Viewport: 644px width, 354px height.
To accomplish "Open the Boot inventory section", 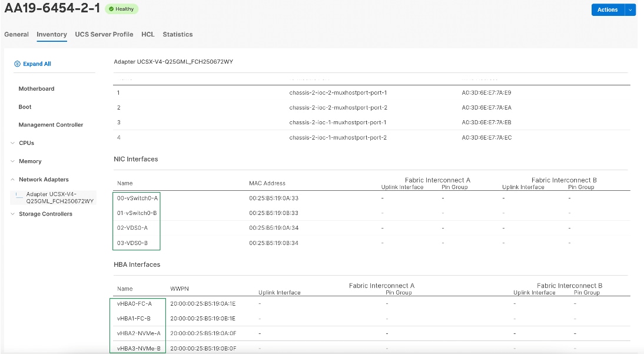I will coord(25,107).
